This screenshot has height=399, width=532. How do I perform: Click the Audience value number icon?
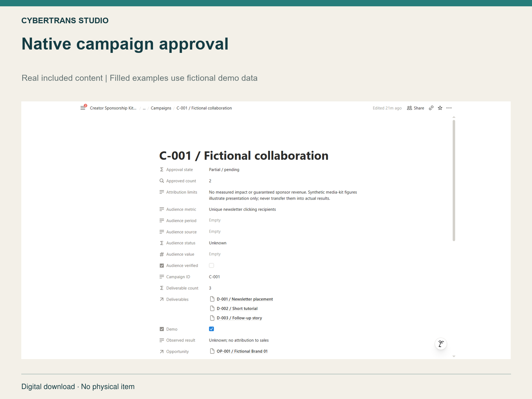coord(162,254)
